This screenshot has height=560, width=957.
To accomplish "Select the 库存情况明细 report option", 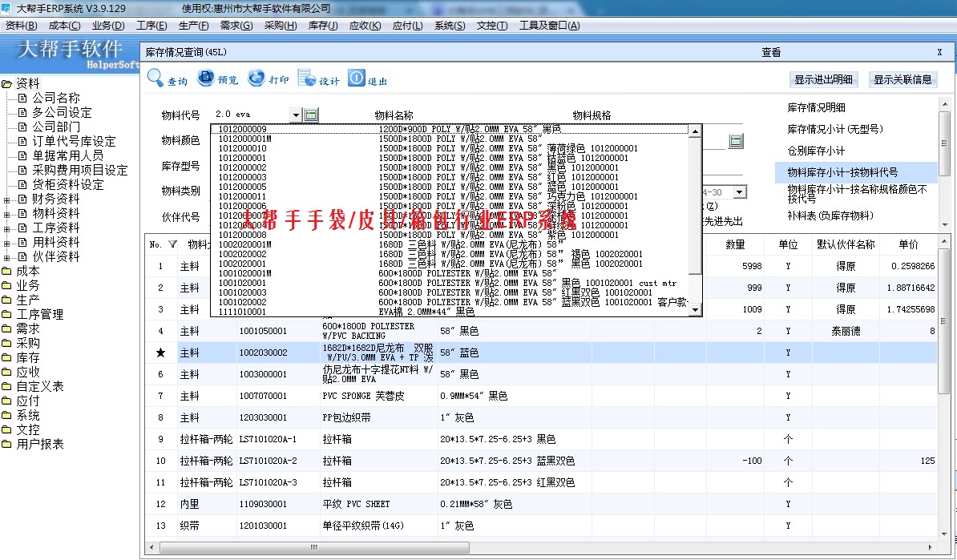I will (816, 107).
